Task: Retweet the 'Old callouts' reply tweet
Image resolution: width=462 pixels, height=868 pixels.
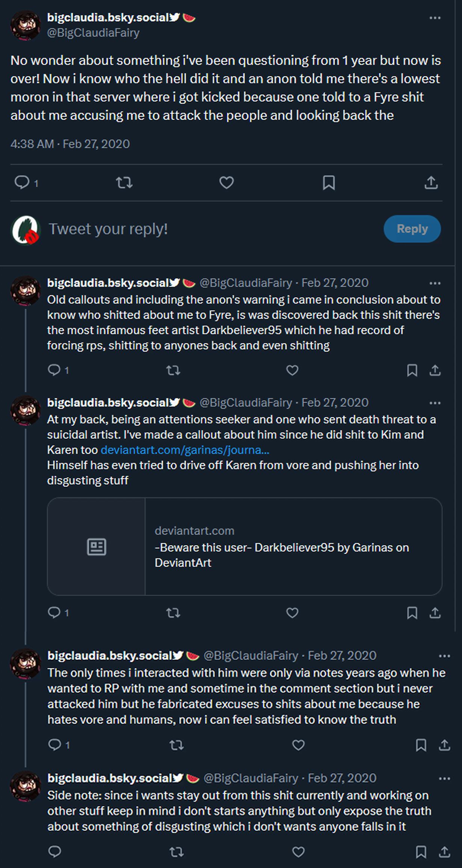Action: pyautogui.click(x=173, y=371)
